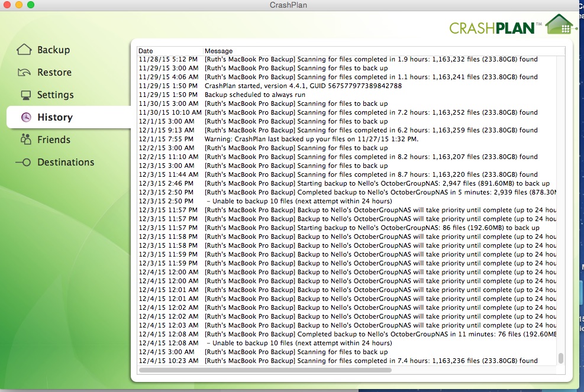Select the 12/3/15 2:50 PM 'Unable to backup' row

(x=347, y=202)
